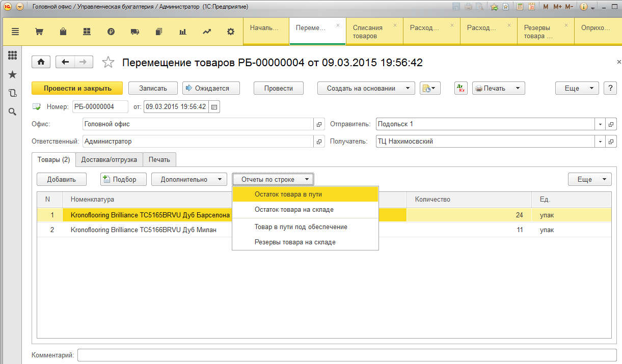Image resolution: width=622 pixels, height=364 pixels.
Task: Click the M memory button
Action: pyautogui.click(x=546, y=7)
